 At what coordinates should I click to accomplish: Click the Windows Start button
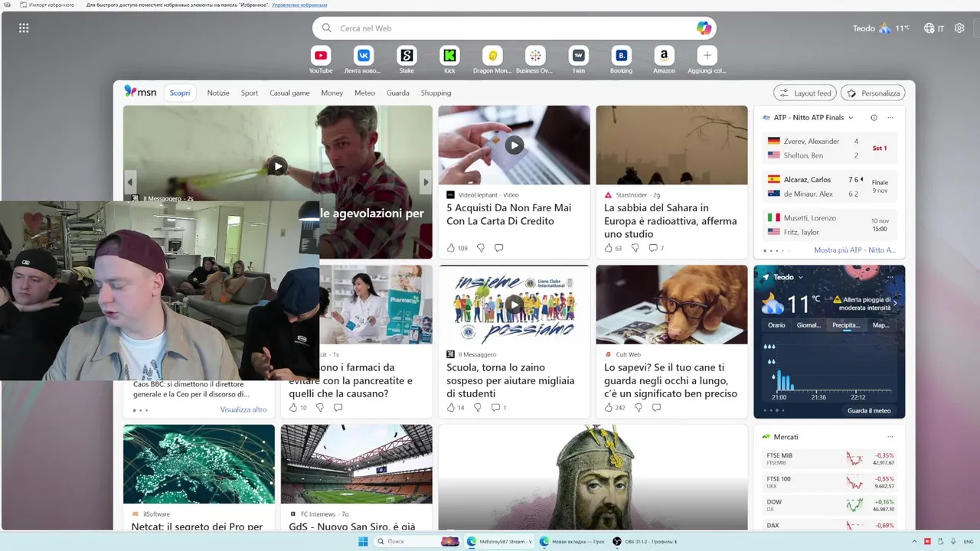pos(363,542)
